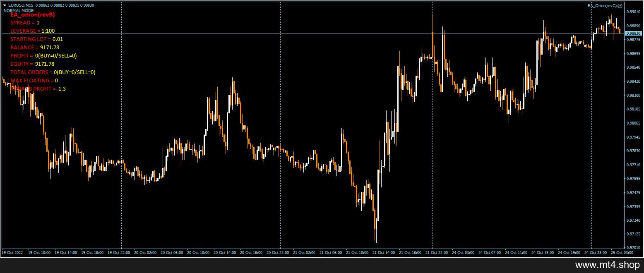Click the 19 Oct 22:00 time label

(x=118, y=252)
